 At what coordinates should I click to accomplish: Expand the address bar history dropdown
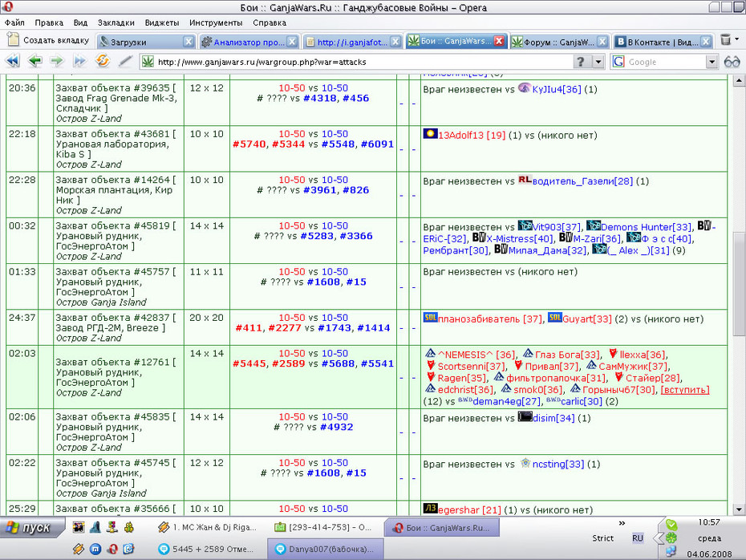pyautogui.click(x=598, y=62)
